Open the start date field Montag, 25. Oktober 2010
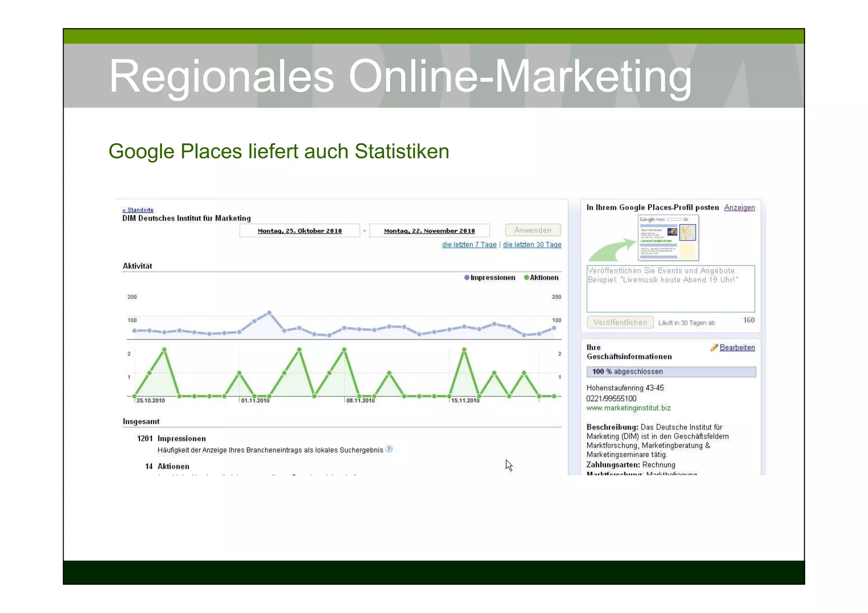 pos(300,230)
